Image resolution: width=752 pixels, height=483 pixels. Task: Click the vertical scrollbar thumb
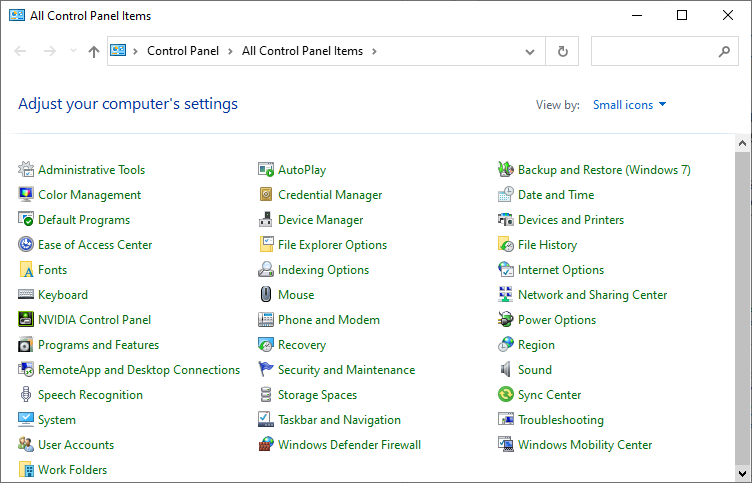tap(742, 308)
